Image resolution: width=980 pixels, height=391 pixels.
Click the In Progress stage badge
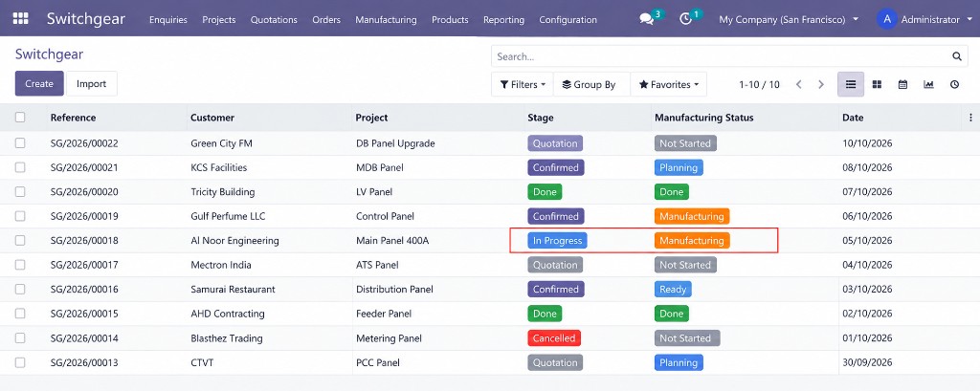[558, 241]
